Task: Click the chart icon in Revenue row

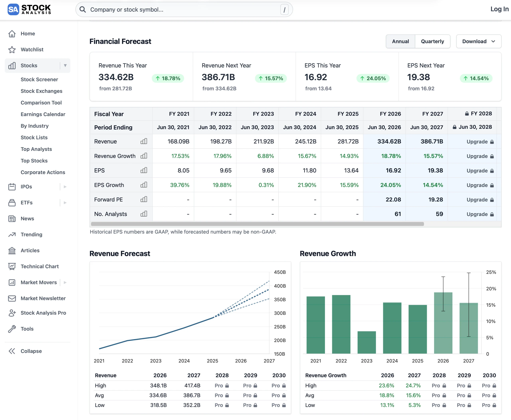Action: pyautogui.click(x=144, y=141)
